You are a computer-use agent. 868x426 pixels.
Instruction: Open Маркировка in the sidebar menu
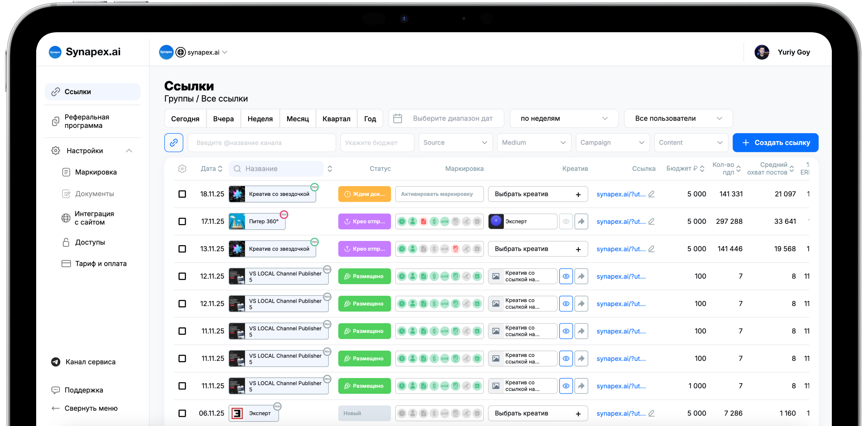96,172
